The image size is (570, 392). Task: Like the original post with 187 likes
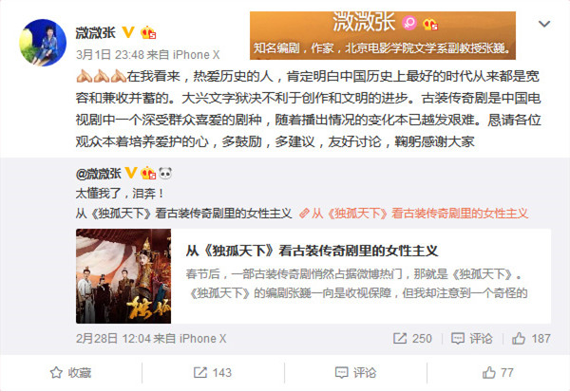pos(531,339)
